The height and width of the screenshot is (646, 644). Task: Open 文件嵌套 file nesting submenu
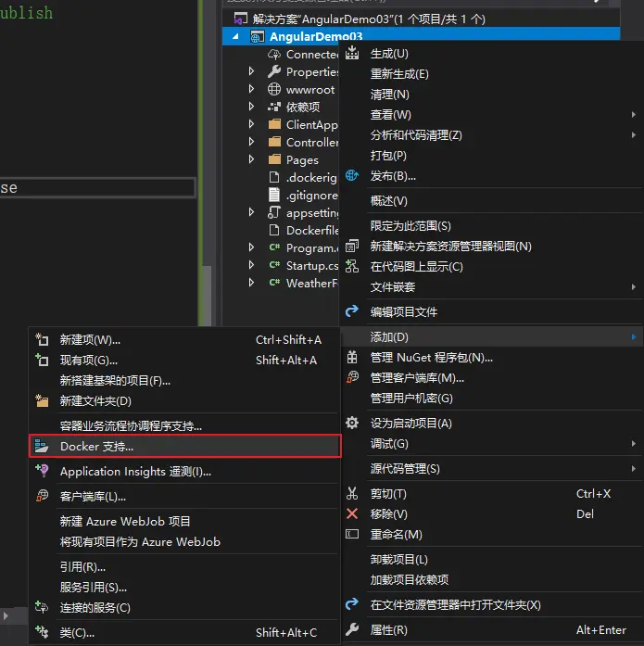coord(492,286)
